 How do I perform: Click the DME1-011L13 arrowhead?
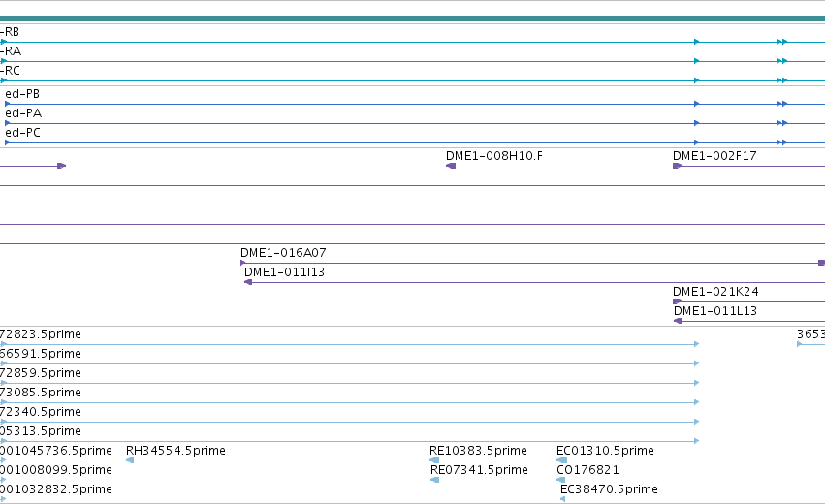pos(679,321)
